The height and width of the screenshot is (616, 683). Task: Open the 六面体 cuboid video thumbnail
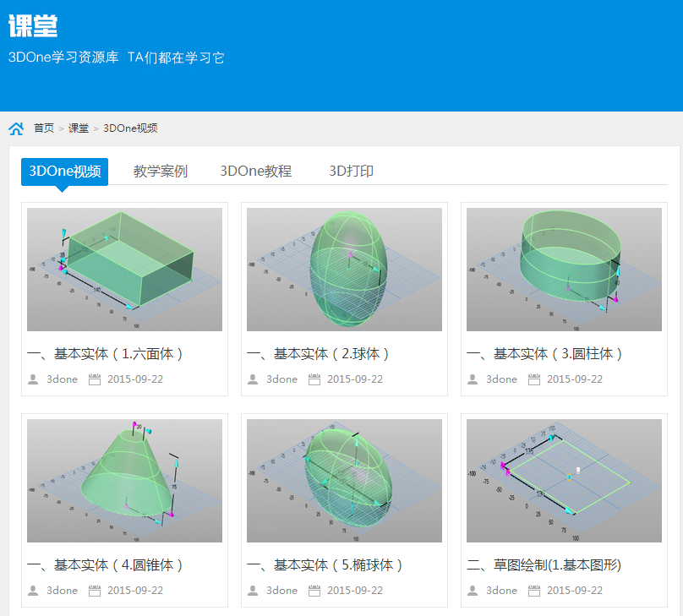coord(124,270)
